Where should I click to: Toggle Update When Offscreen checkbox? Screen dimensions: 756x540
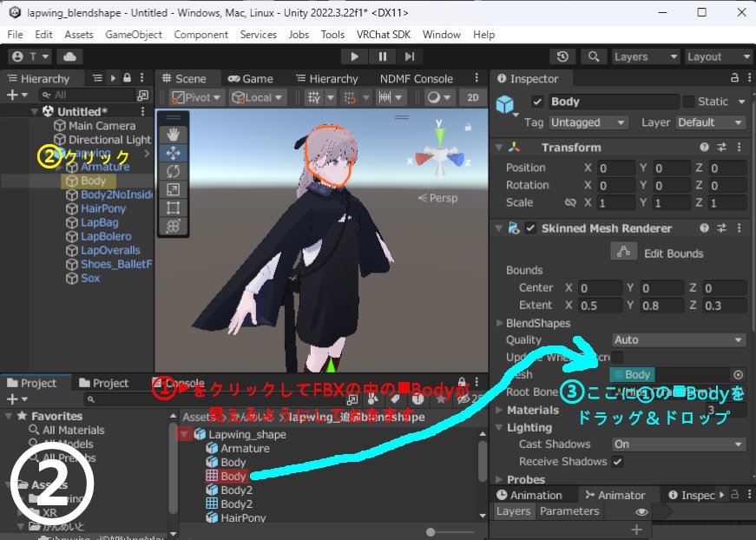point(617,358)
